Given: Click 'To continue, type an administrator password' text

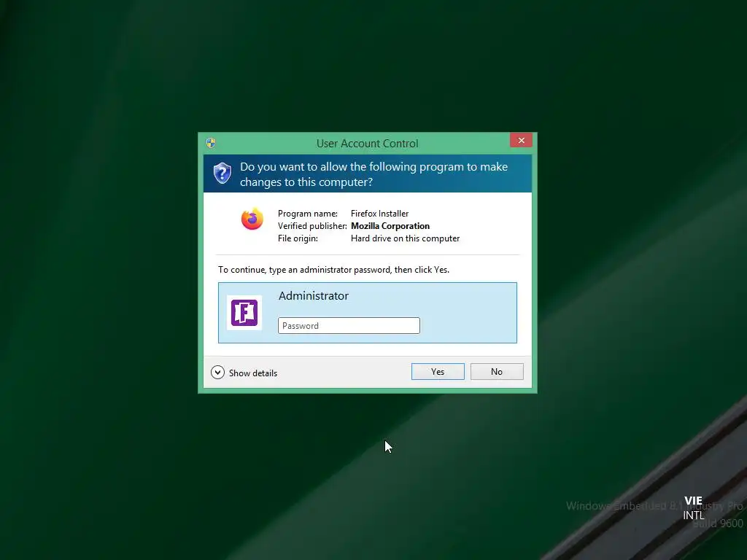Looking at the screenshot, I should [x=333, y=270].
